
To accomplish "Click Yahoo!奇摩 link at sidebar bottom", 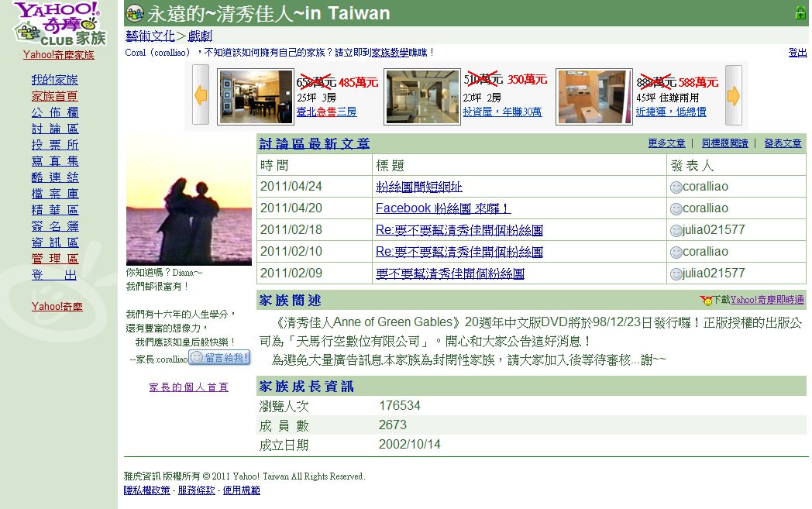I will [57, 307].
